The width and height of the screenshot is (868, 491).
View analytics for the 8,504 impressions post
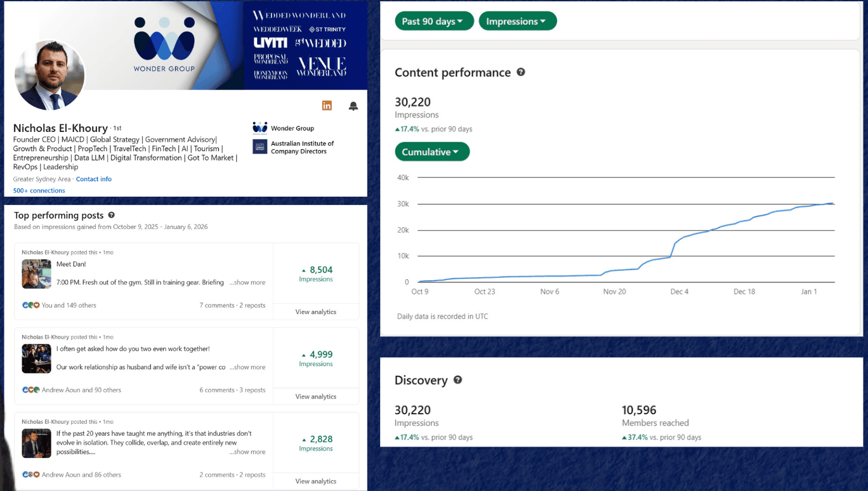point(315,312)
